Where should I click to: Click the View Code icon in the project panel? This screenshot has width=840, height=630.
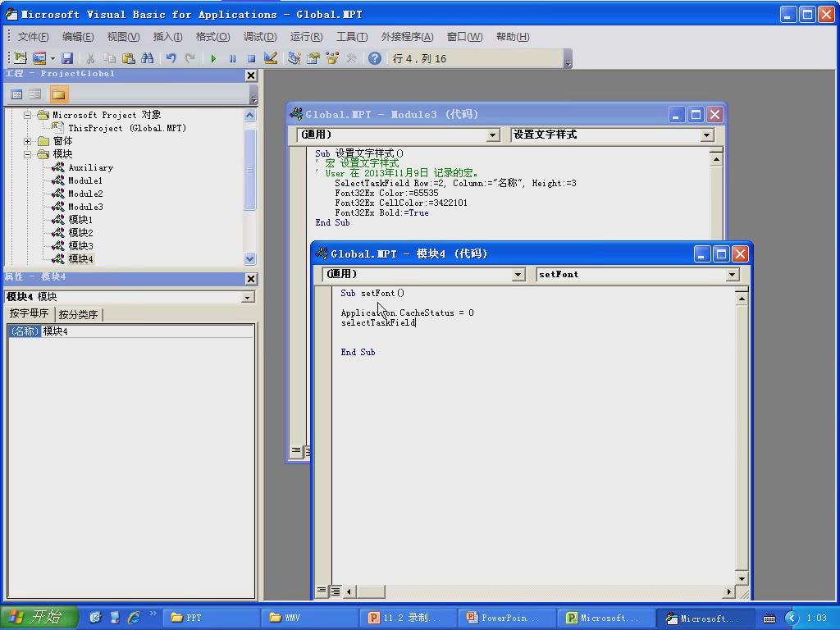click(x=16, y=95)
